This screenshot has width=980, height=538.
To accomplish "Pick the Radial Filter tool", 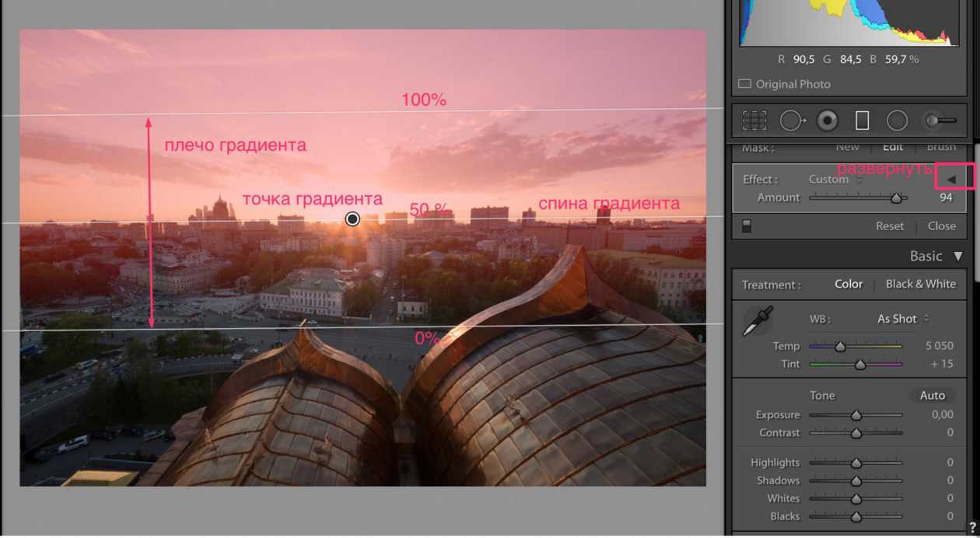I will pyautogui.click(x=897, y=121).
